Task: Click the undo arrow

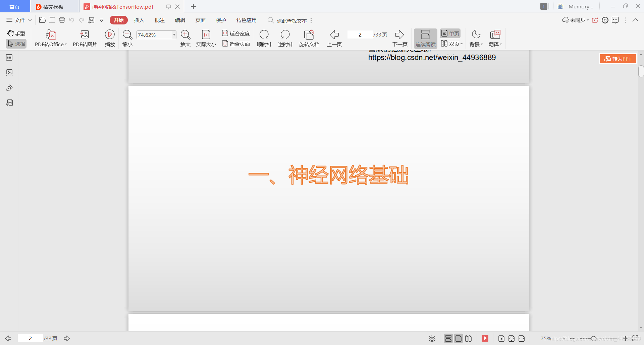Action: point(71,20)
